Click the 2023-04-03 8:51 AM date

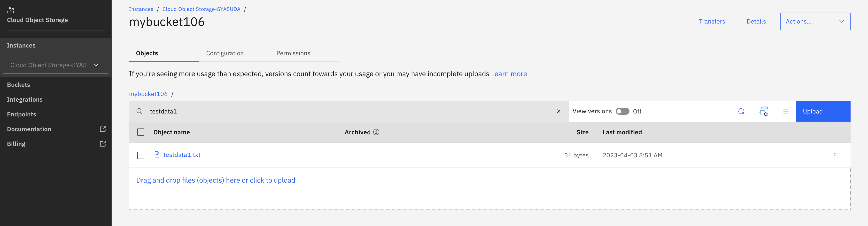(632, 155)
